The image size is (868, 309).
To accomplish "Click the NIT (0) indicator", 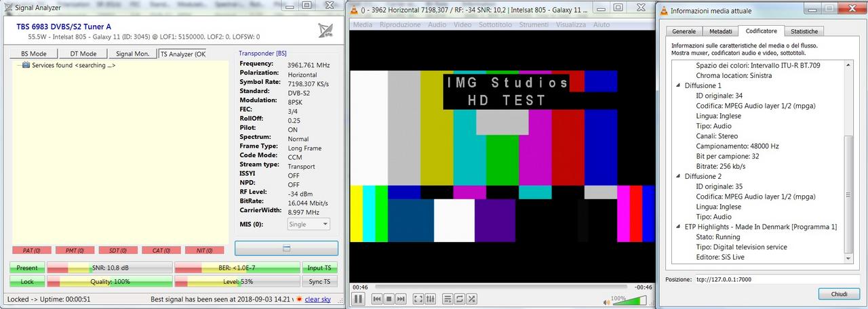I will point(204,251).
